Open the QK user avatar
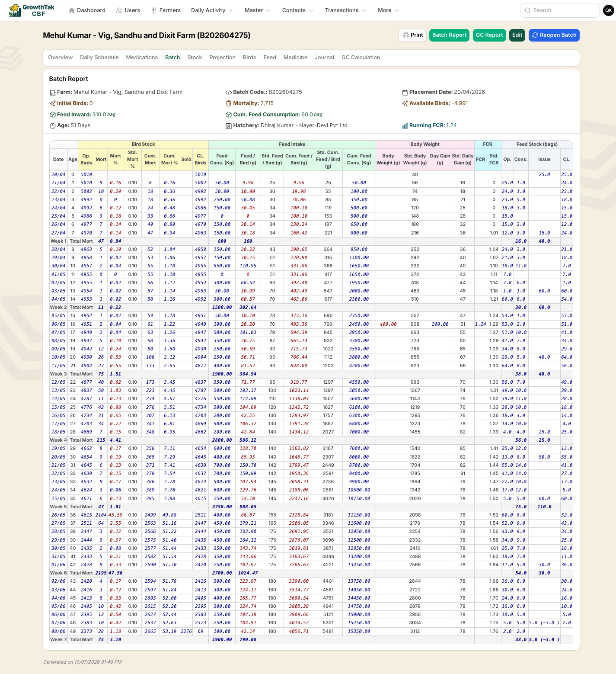This screenshot has width=616, height=674. tap(609, 10)
